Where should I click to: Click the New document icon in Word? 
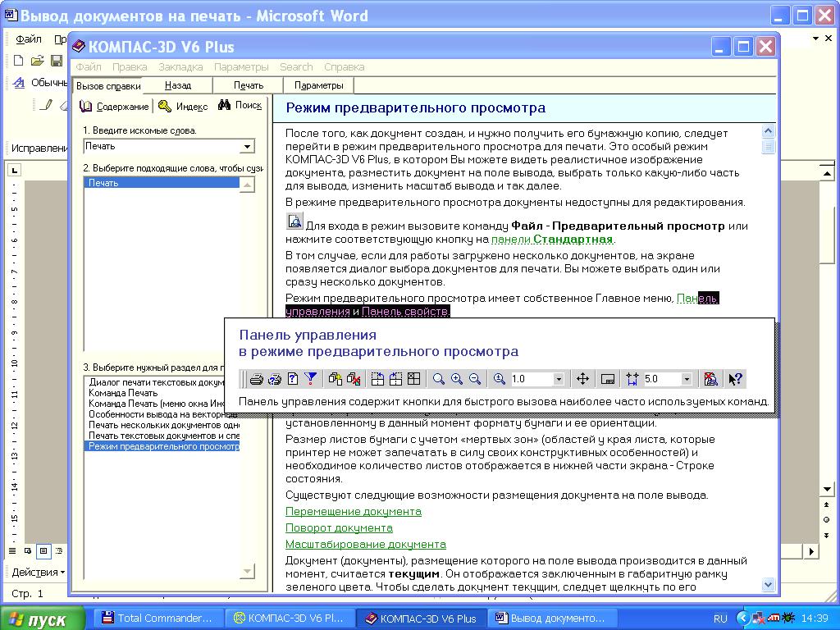[x=18, y=61]
